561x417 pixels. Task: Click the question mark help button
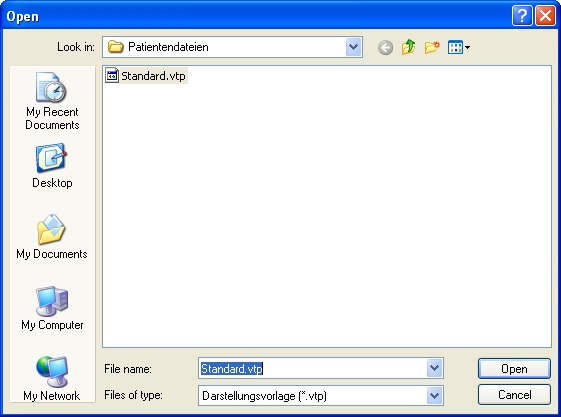pyautogui.click(x=522, y=16)
